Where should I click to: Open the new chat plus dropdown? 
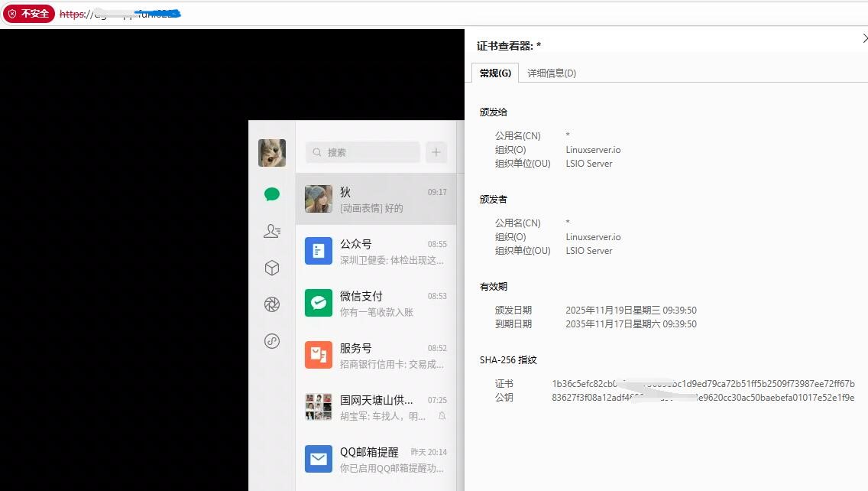[x=436, y=152]
